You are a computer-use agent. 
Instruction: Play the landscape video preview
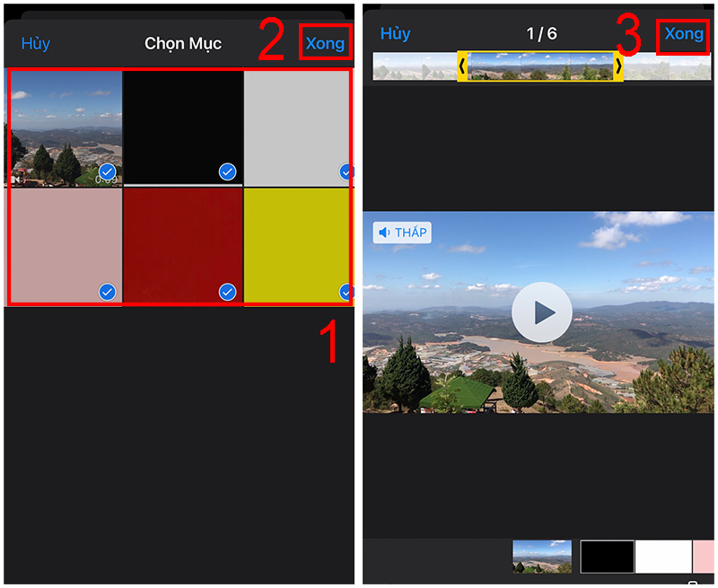click(541, 312)
